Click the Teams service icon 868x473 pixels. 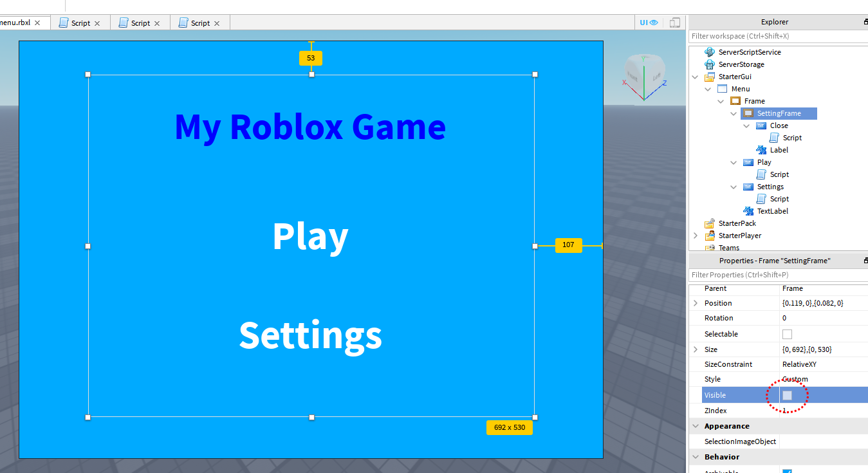(x=710, y=247)
